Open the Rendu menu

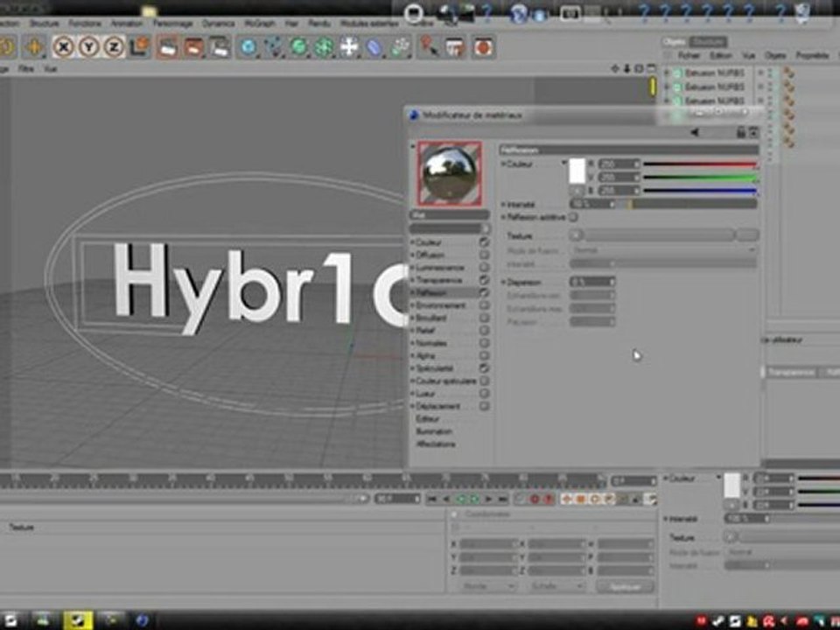(x=319, y=24)
